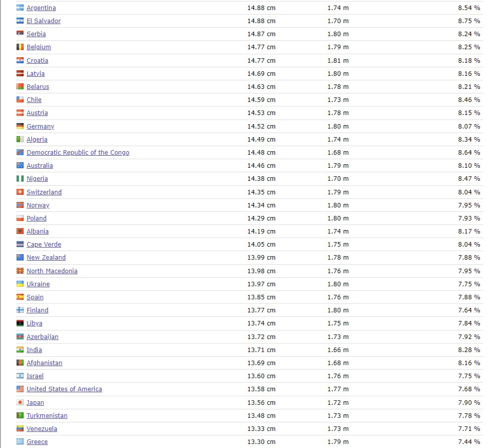Click the Ukraine flag icon
This screenshot has width=498, height=448.
[x=20, y=284]
